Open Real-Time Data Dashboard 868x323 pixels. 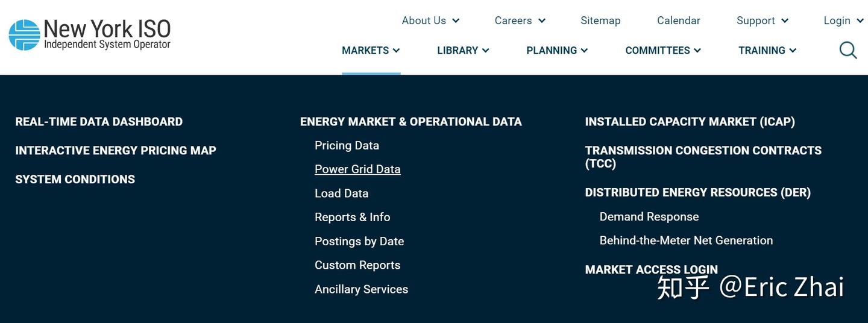(x=99, y=122)
